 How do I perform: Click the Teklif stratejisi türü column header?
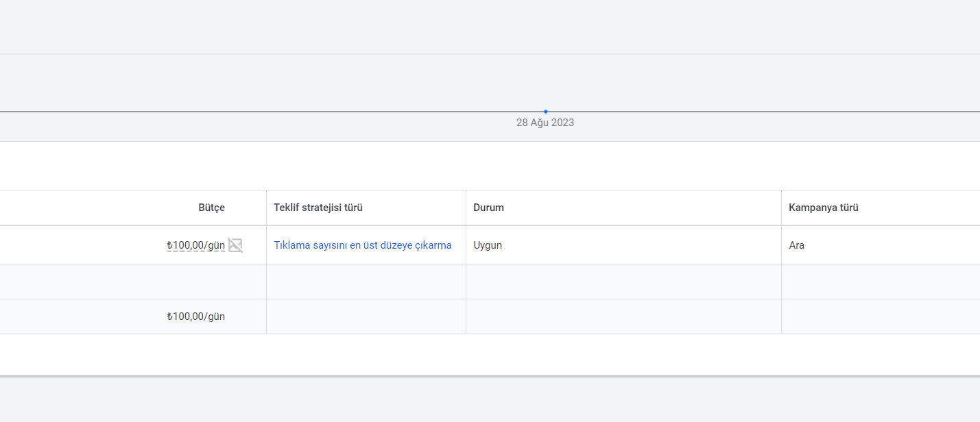(x=318, y=208)
